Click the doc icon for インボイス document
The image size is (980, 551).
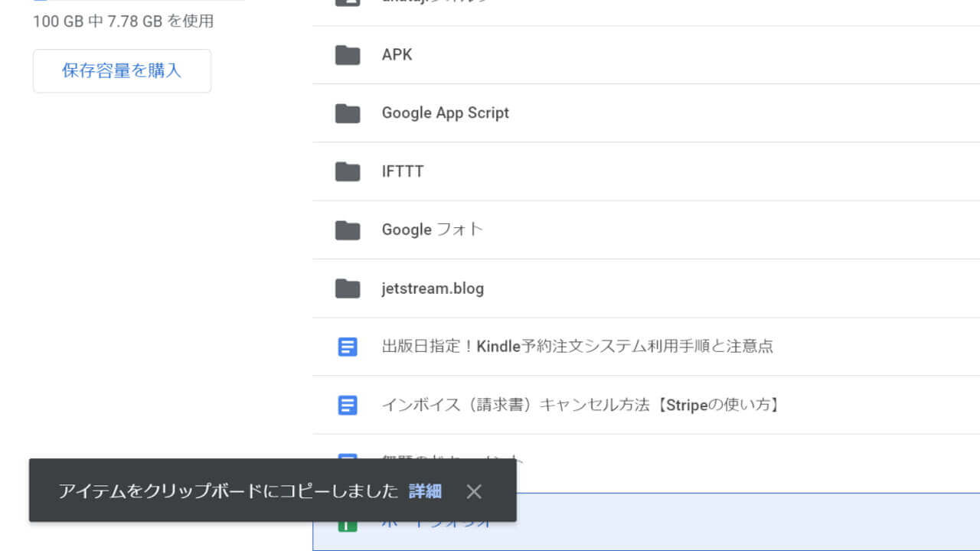(348, 405)
